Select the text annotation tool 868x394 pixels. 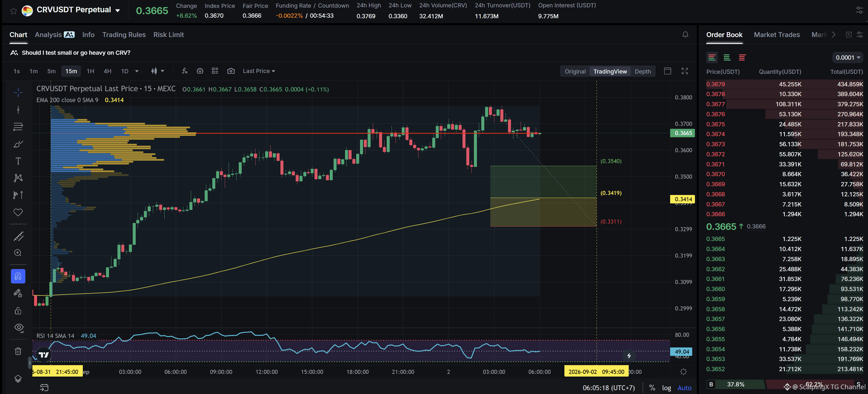pyautogui.click(x=18, y=161)
